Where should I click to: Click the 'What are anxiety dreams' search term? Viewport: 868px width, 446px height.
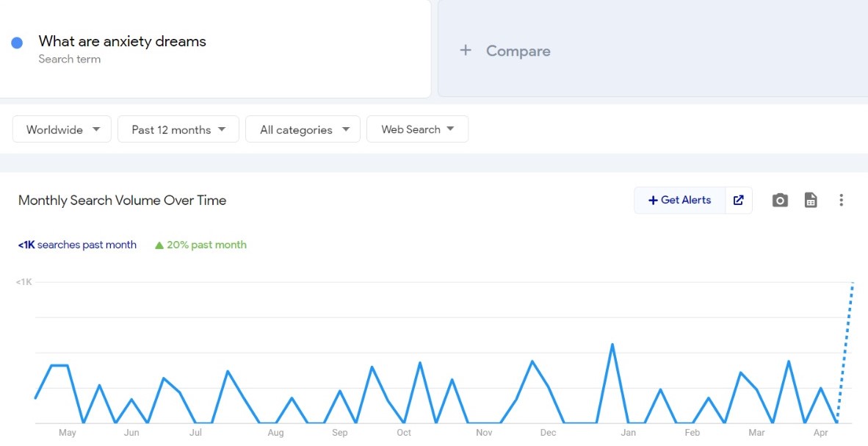[x=123, y=42]
